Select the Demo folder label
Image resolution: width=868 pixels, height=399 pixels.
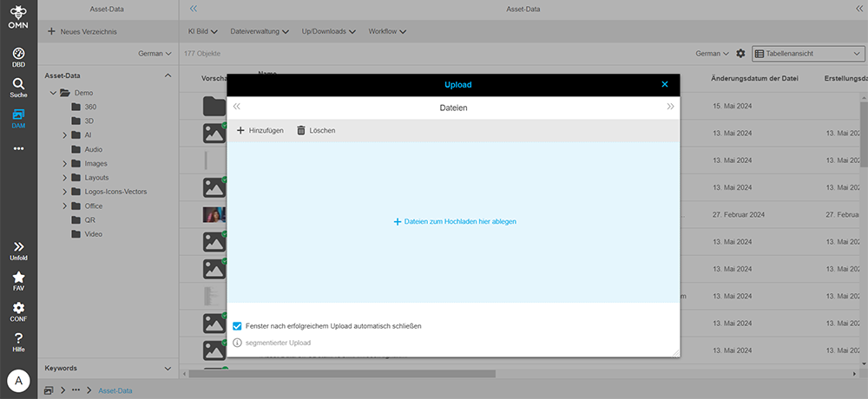pos(83,93)
